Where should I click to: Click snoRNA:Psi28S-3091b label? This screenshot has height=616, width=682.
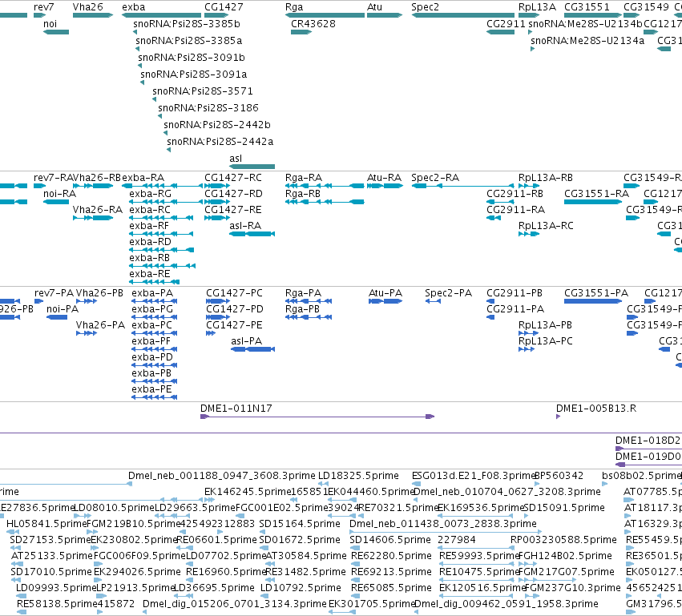click(x=192, y=58)
